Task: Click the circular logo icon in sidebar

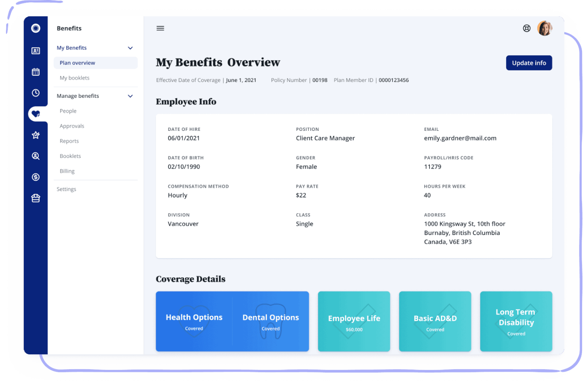Action: [36, 28]
